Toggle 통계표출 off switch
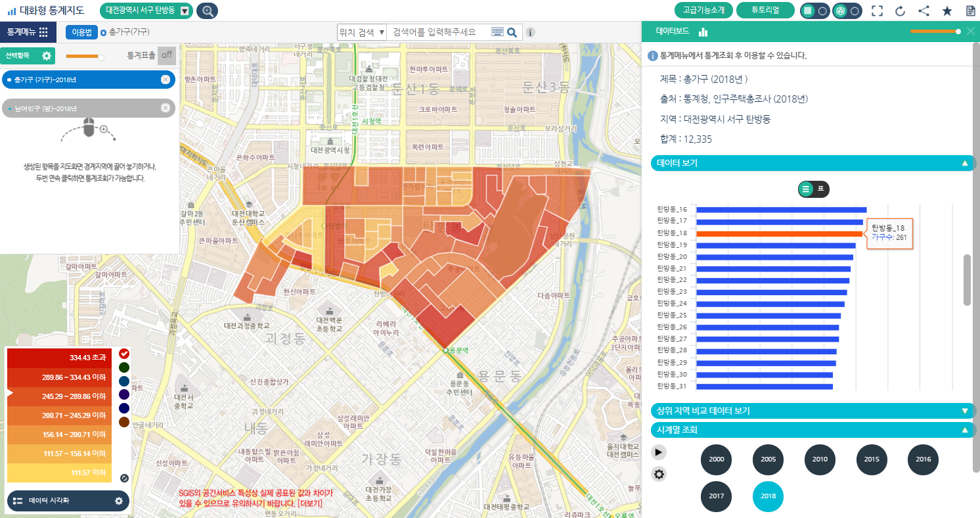The height and width of the screenshot is (518, 980). [167, 56]
